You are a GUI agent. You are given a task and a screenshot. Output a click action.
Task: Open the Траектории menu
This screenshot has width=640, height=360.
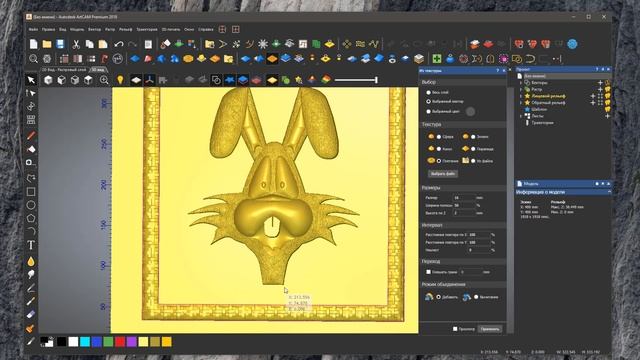(x=147, y=29)
